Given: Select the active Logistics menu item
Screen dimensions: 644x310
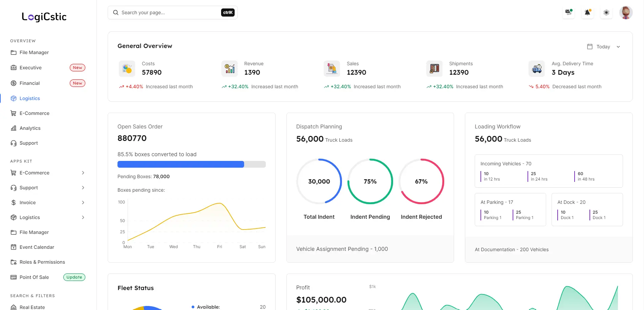Looking at the screenshot, I should click(48, 98).
